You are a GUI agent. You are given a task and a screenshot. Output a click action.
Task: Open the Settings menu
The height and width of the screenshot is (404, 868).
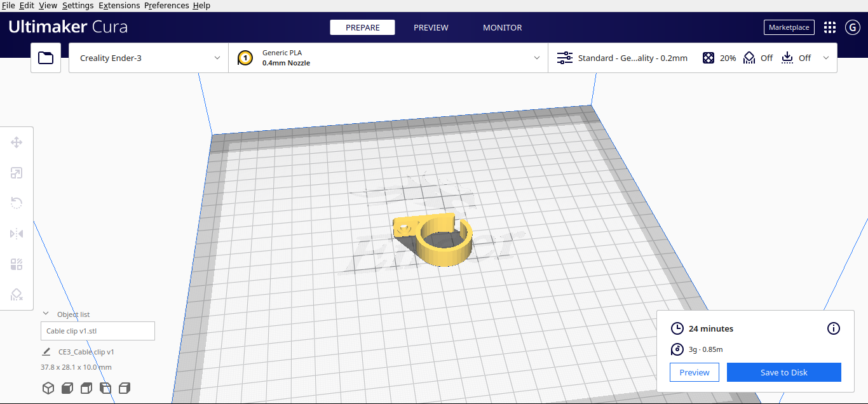78,5
